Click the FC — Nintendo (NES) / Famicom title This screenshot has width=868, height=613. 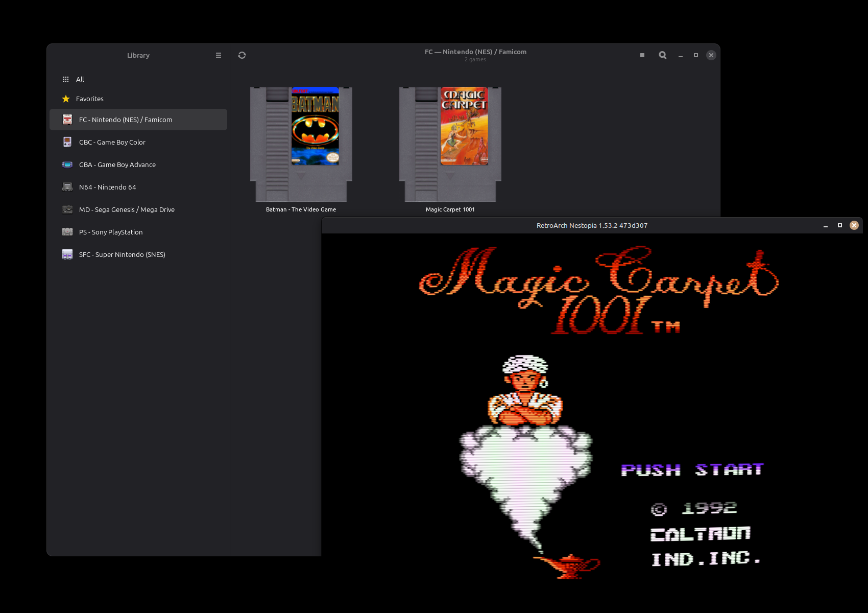tap(476, 52)
